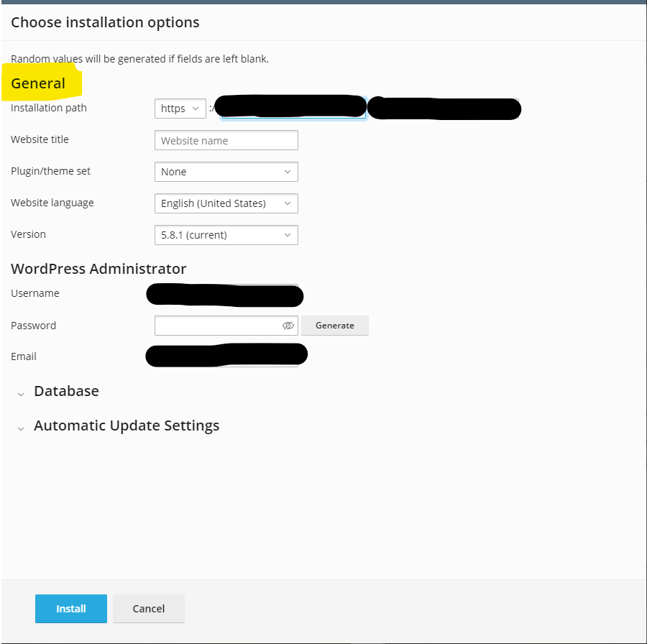647x644 pixels.
Task: Click the Email label
Action: coord(24,356)
